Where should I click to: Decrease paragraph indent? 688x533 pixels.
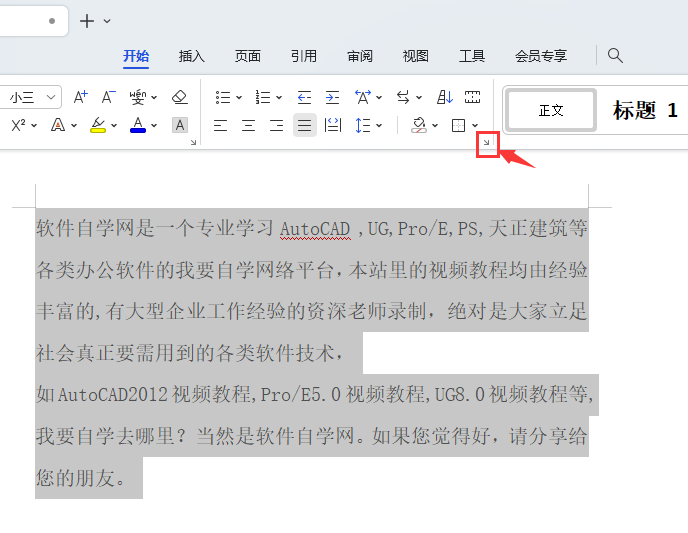[x=304, y=97]
